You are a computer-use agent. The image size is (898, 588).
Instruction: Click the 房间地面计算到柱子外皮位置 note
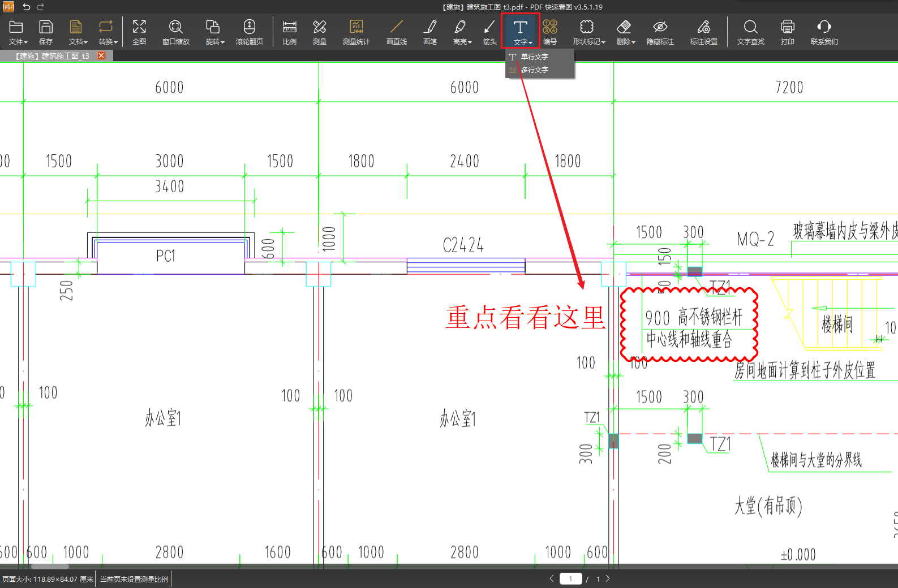point(805,370)
